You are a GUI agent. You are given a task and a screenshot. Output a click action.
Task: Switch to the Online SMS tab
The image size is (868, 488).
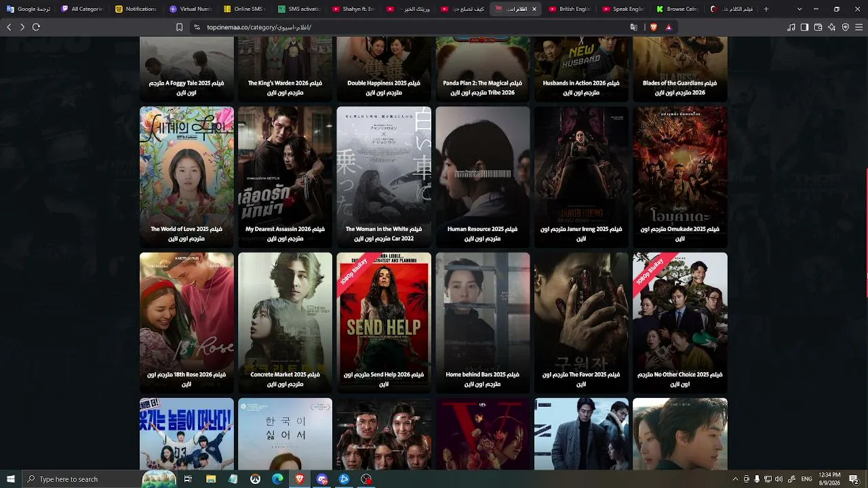pyautogui.click(x=245, y=9)
